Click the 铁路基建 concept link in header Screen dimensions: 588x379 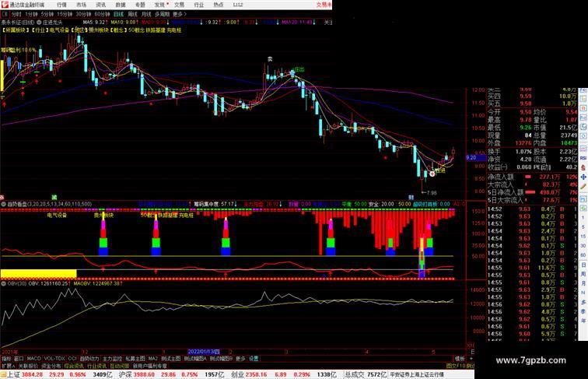pos(156,30)
